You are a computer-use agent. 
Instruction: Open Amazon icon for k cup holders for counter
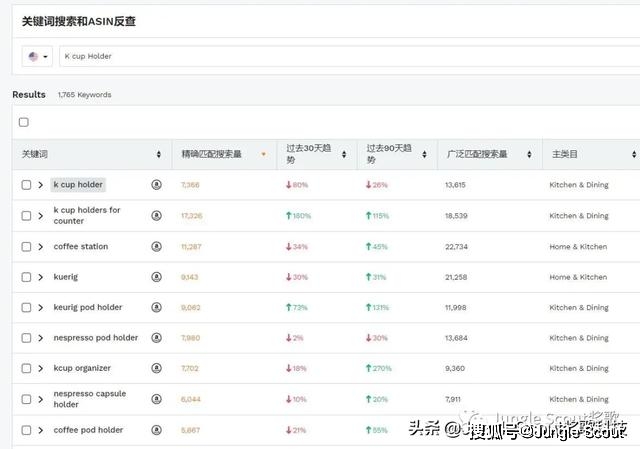pyautogui.click(x=156, y=216)
